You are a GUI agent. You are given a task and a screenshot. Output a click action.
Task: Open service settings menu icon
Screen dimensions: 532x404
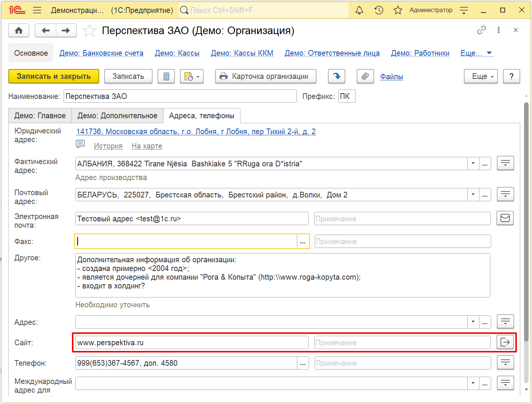tap(464, 10)
